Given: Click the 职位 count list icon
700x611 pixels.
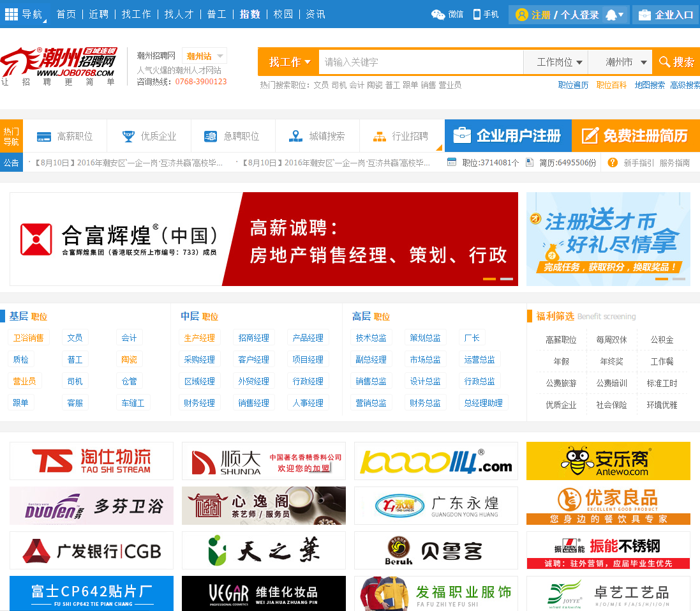Looking at the screenshot, I should [452, 162].
